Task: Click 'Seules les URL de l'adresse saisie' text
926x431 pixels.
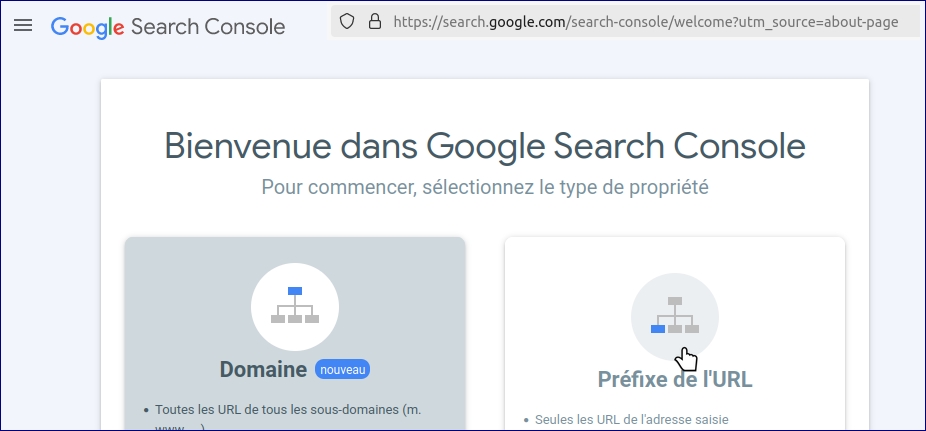Action: point(632,420)
